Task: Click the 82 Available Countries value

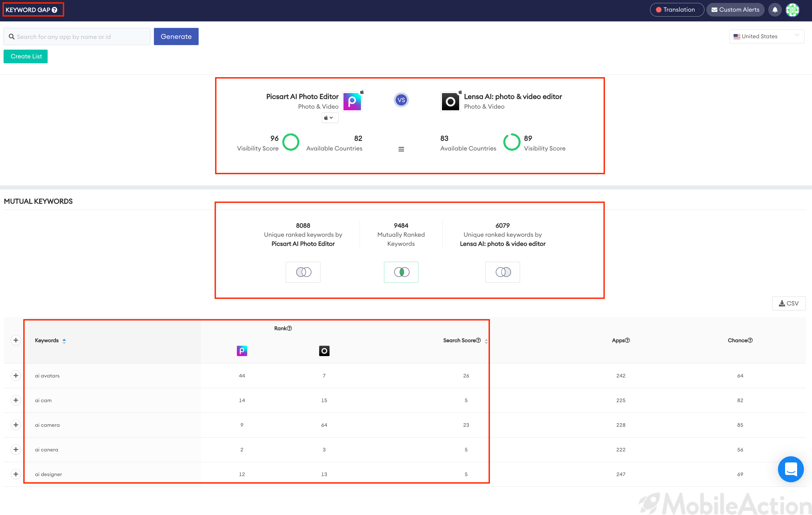Action: pyautogui.click(x=358, y=138)
